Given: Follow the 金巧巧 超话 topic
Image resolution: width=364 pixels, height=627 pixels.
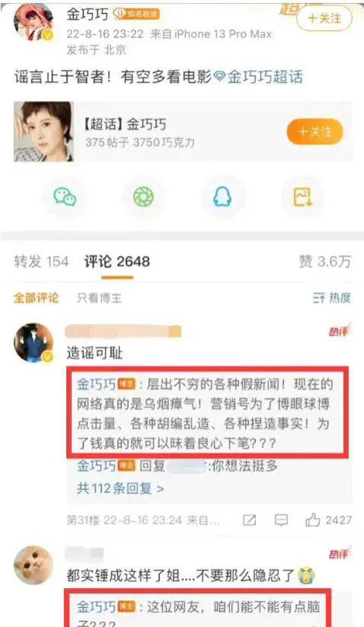Looking at the screenshot, I should coord(315,132).
